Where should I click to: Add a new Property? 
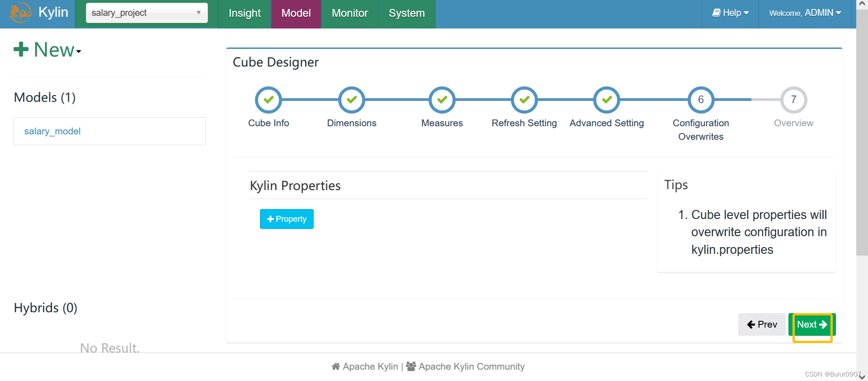point(287,219)
